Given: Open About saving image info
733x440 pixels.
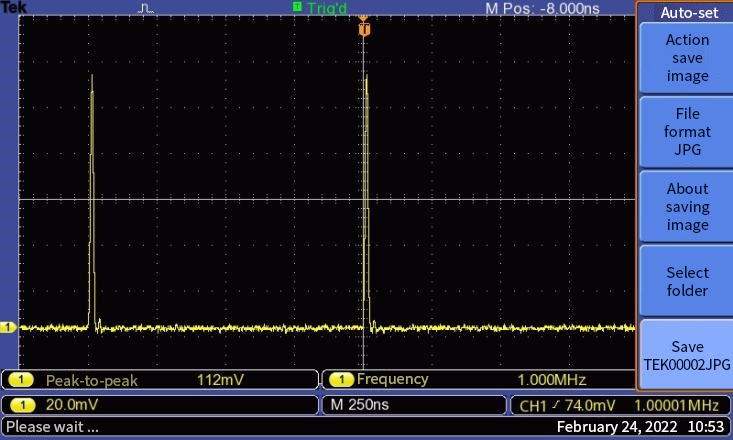Looking at the screenshot, I should coord(687,206).
